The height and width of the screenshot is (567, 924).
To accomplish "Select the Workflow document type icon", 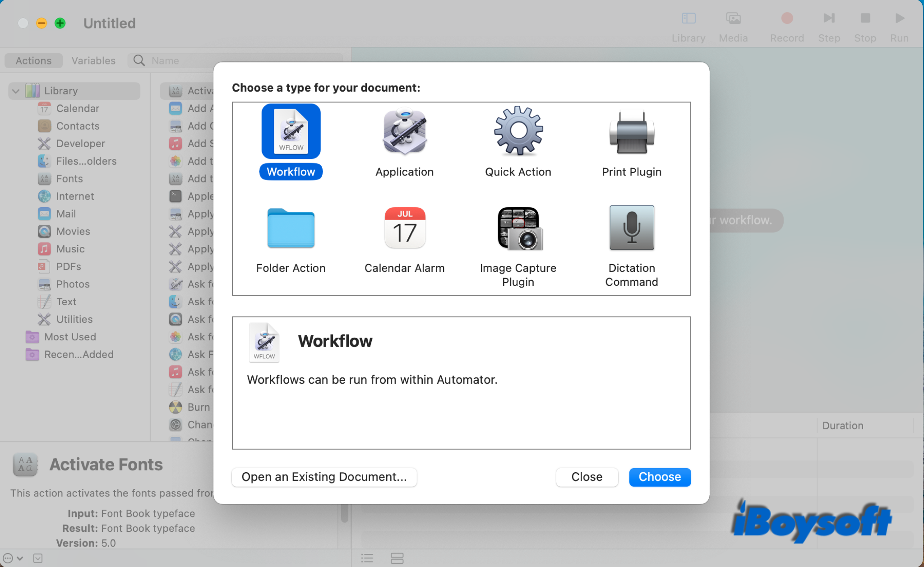I will coord(291,131).
